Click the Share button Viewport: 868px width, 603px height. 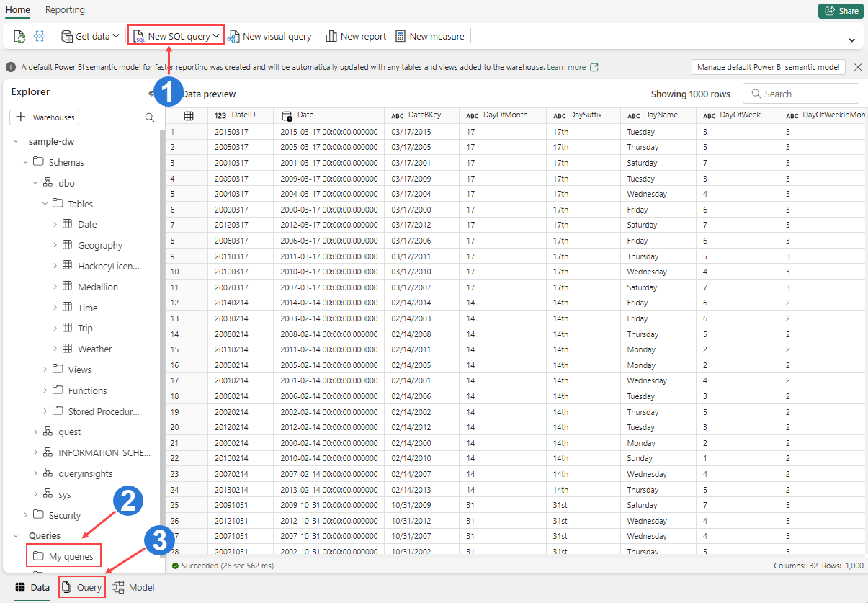[841, 10]
